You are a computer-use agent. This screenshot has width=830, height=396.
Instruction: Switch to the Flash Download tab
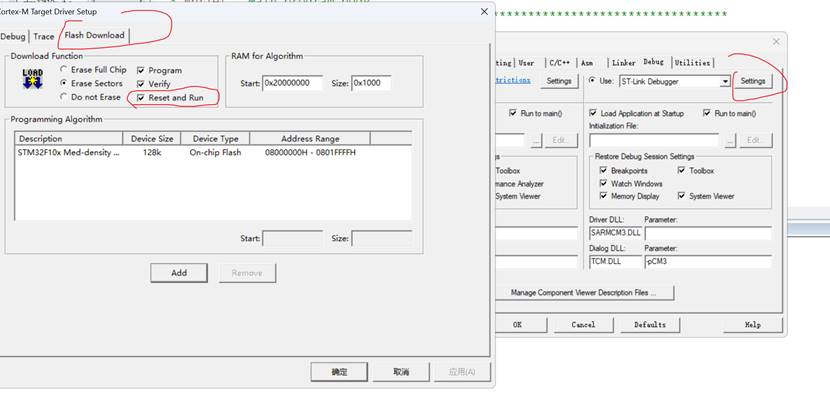[x=94, y=35]
